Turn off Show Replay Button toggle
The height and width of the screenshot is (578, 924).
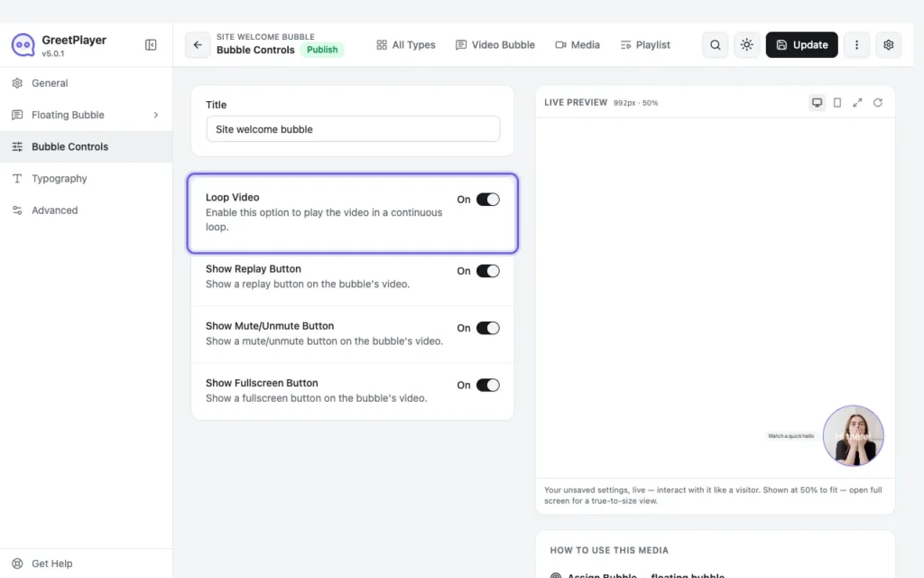[x=488, y=271]
